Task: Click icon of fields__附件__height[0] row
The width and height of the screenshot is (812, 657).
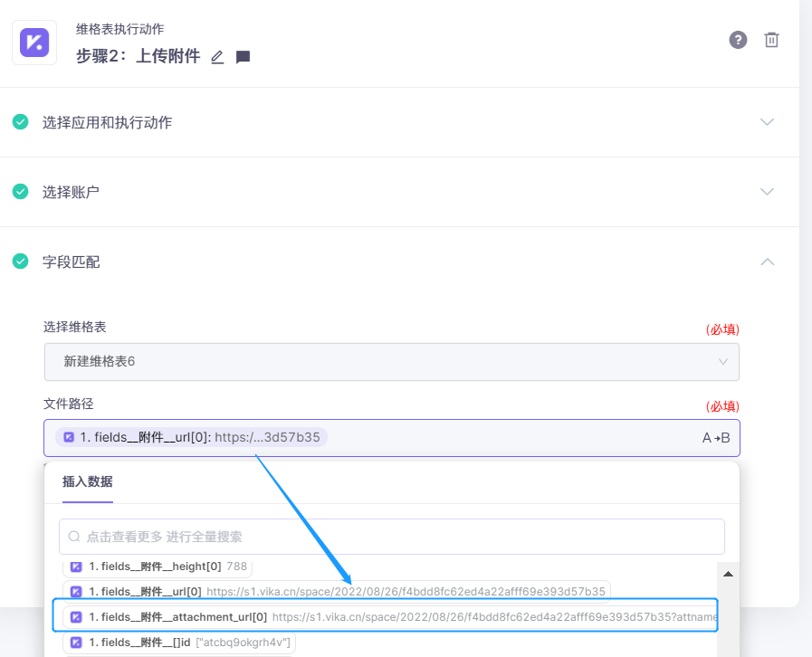Action: point(76,567)
